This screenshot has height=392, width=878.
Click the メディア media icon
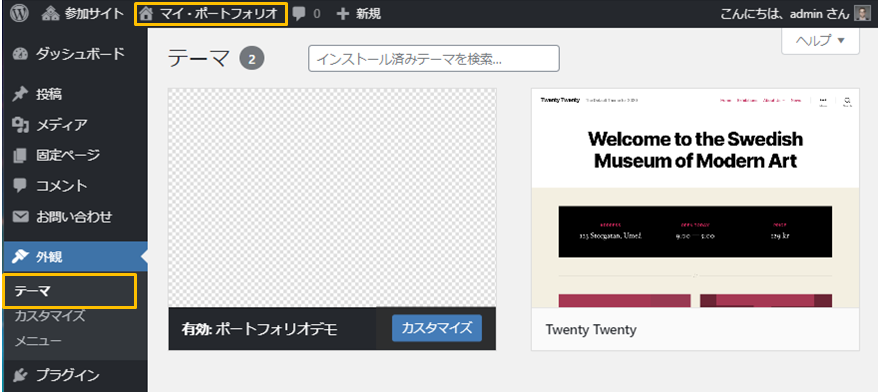click(x=20, y=124)
